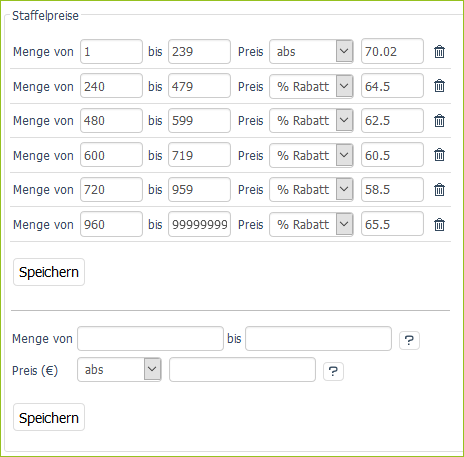Delete the price tier for quantity 720 to 959

tap(439, 190)
